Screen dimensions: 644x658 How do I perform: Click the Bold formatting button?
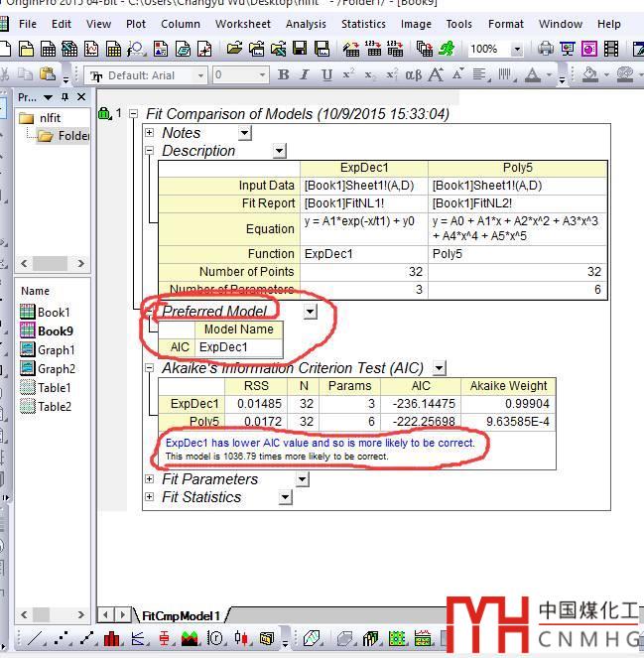(x=283, y=74)
